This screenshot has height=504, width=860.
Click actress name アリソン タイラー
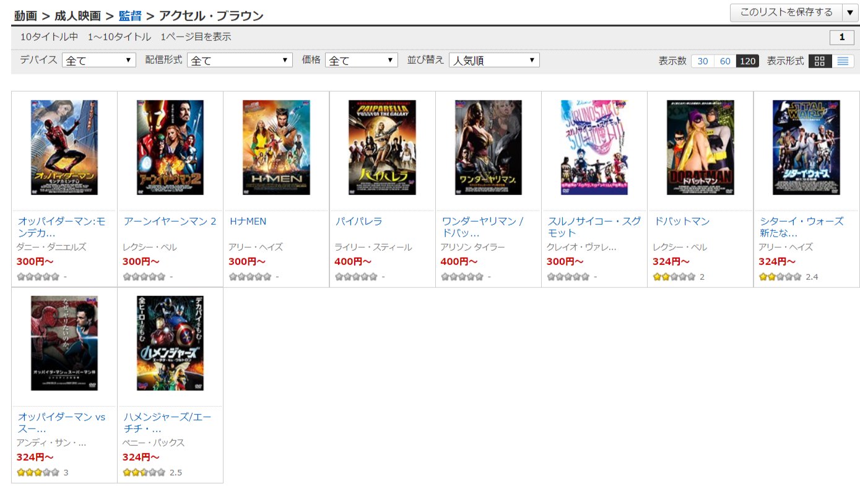click(x=472, y=247)
